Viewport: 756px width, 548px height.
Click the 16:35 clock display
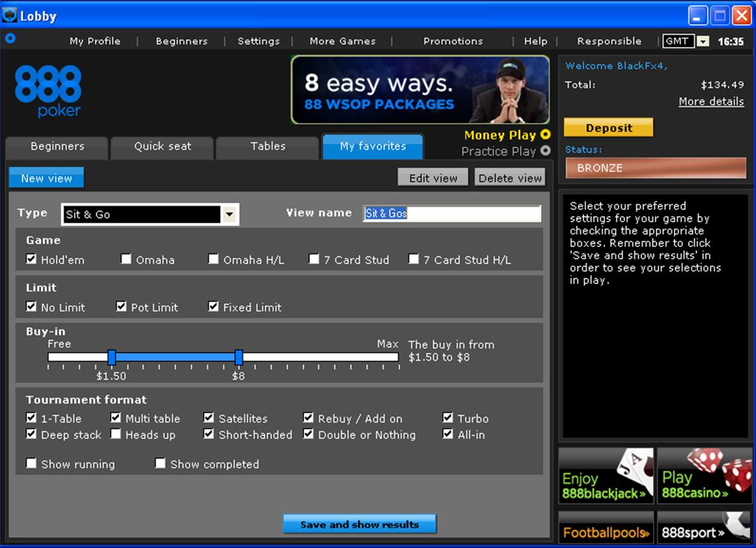click(x=731, y=42)
